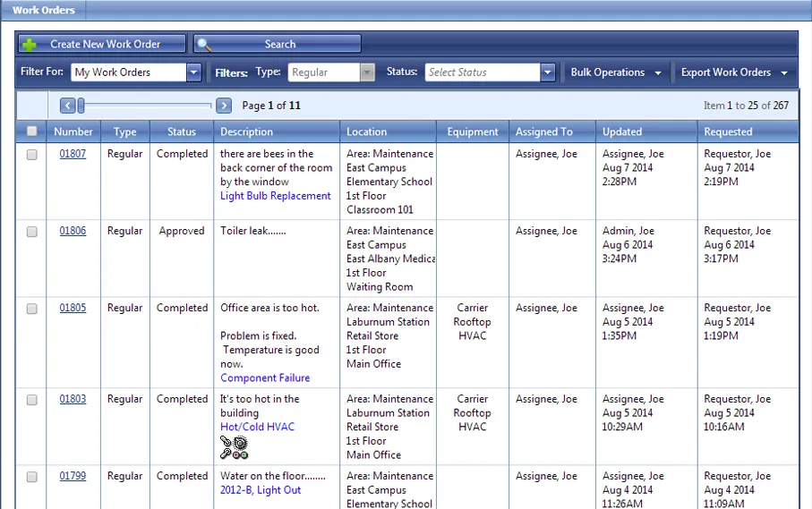Check the box for work order 01805
This screenshot has height=509, width=812.
click(32, 309)
